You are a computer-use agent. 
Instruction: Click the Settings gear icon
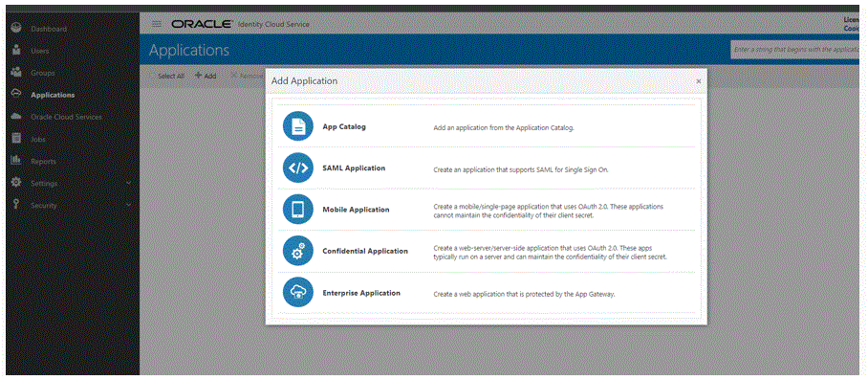click(16, 182)
